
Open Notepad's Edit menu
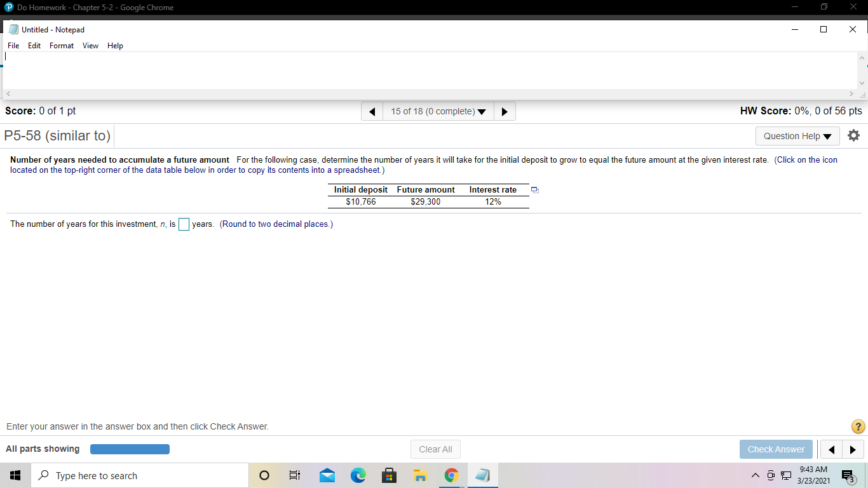pyautogui.click(x=34, y=45)
